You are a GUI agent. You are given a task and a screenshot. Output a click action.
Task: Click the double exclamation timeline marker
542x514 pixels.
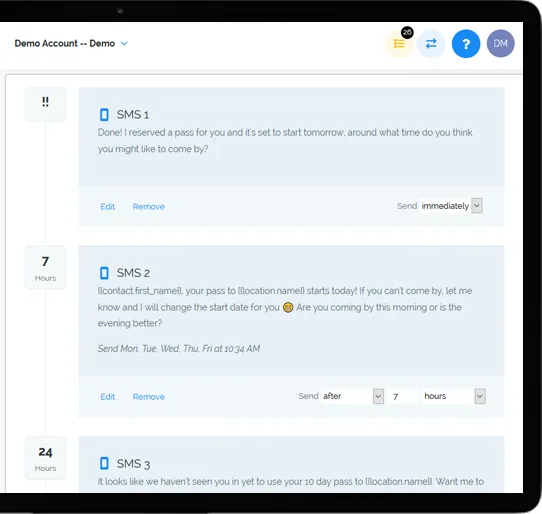point(45,104)
